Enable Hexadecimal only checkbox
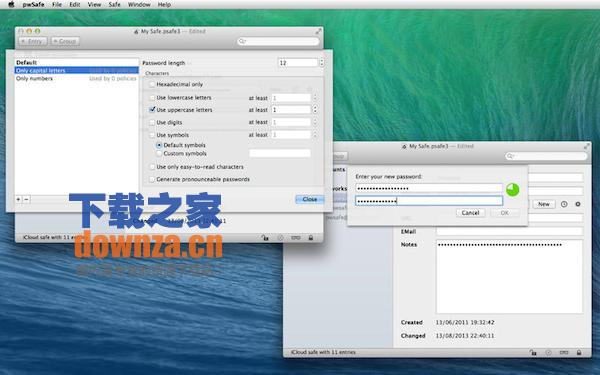The image size is (600, 375). point(152,84)
